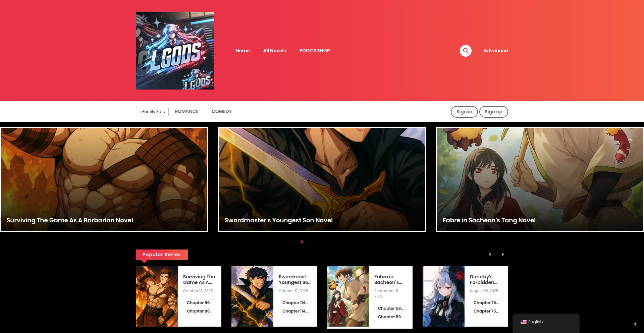Open second Chapter 86 button under Barbarian
The height and width of the screenshot is (333, 644).
(x=200, y=311)
